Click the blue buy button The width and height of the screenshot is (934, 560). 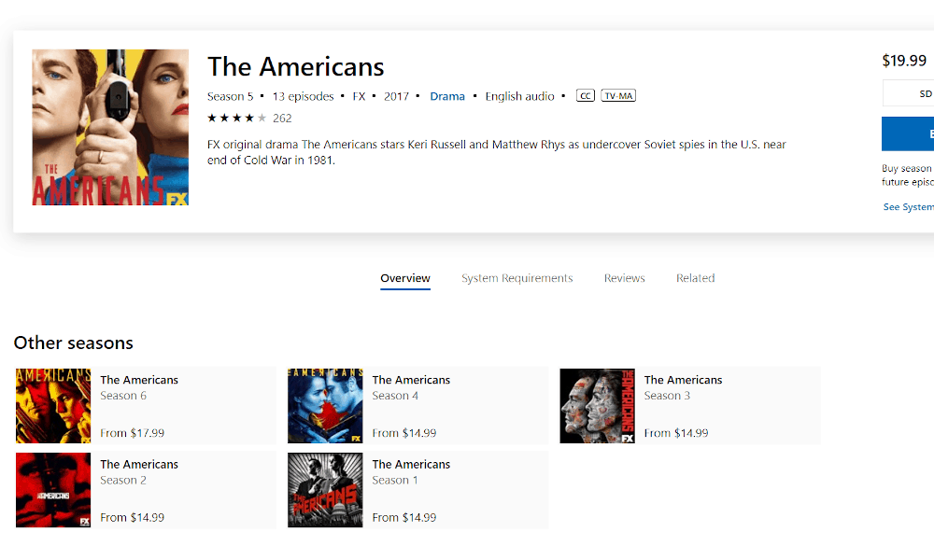[x=908, y=133]
